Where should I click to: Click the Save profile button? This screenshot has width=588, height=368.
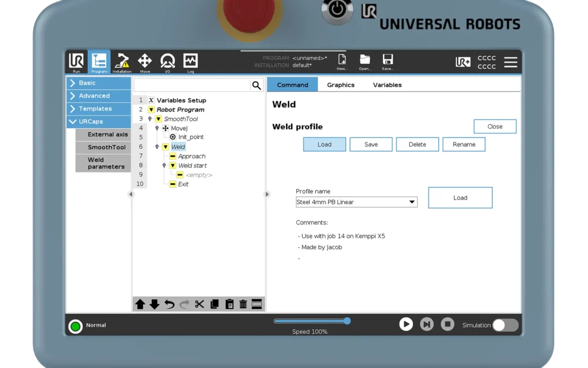coord(371,144)
